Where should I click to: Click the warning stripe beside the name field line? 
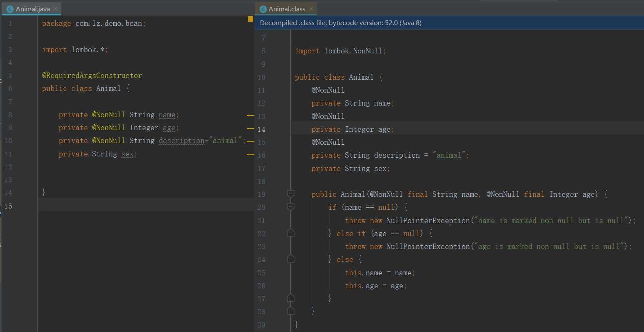pyautogui.click(x=250, y=115)
